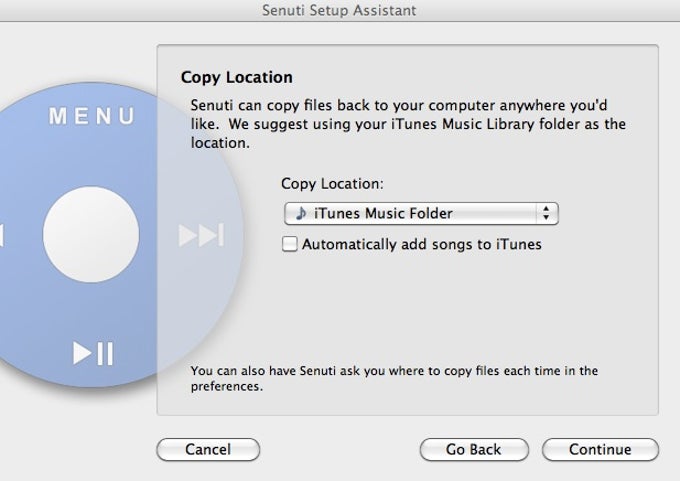
Task: Go Back to the previous setup step
Action: (x=474, y=449)
